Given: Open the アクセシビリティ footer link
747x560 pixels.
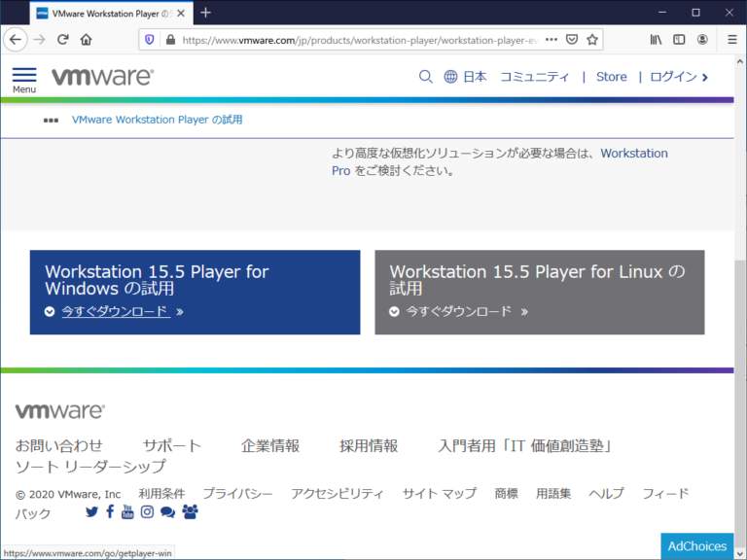Looking at the screenshot, I should click(x=338, y=494).
